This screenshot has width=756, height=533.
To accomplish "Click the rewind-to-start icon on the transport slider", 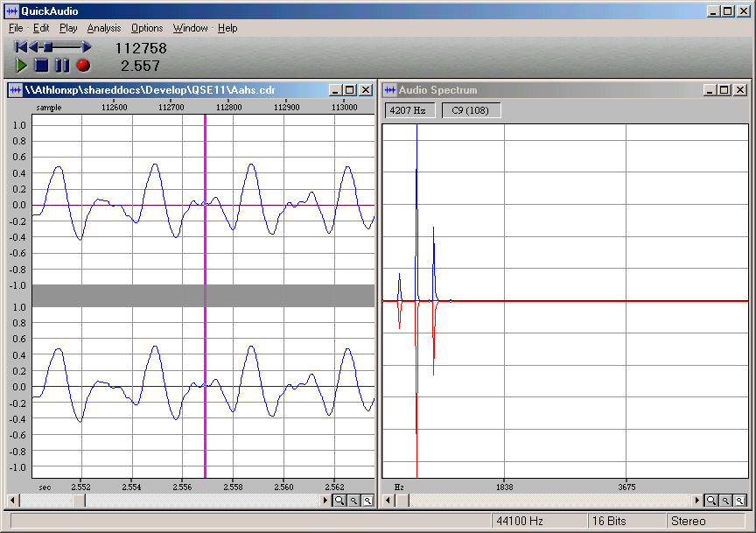I will point(19,46).
